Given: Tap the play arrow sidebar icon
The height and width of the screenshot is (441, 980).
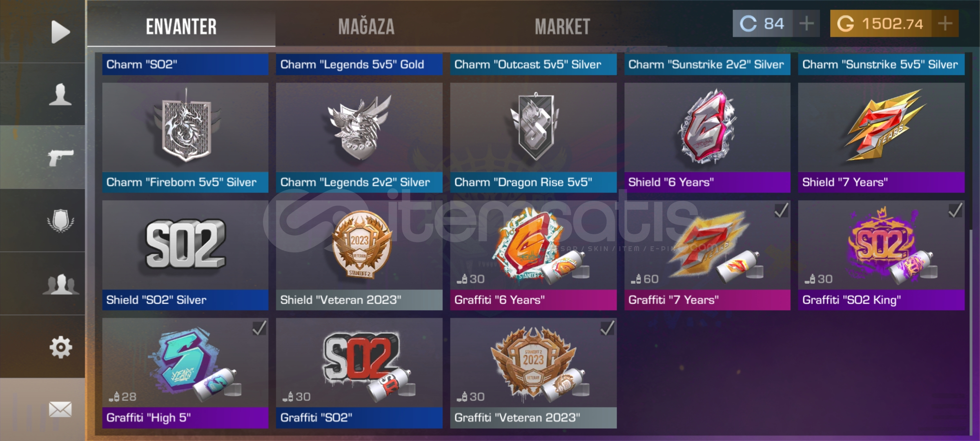Looking at the screenshot, I should point(60,31).
